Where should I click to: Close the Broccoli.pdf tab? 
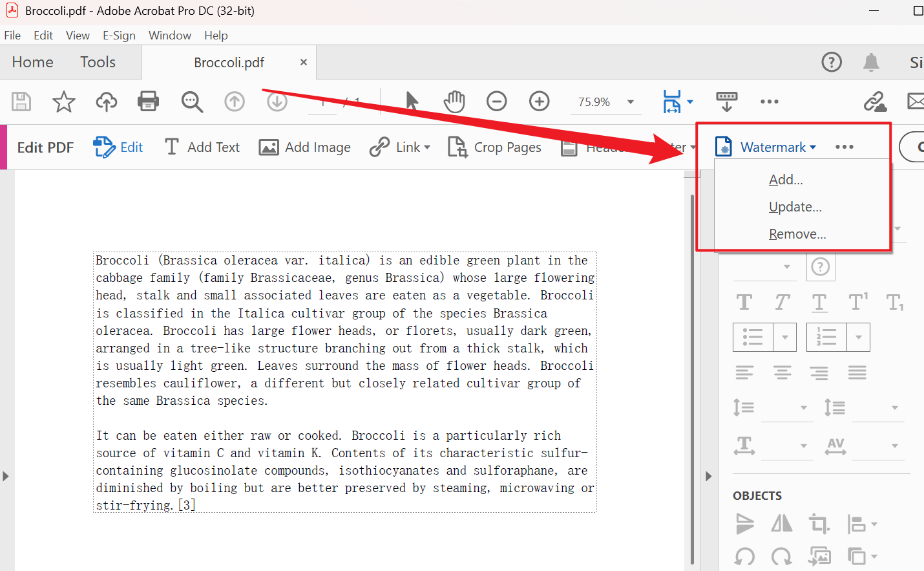(x=304, y=62)
